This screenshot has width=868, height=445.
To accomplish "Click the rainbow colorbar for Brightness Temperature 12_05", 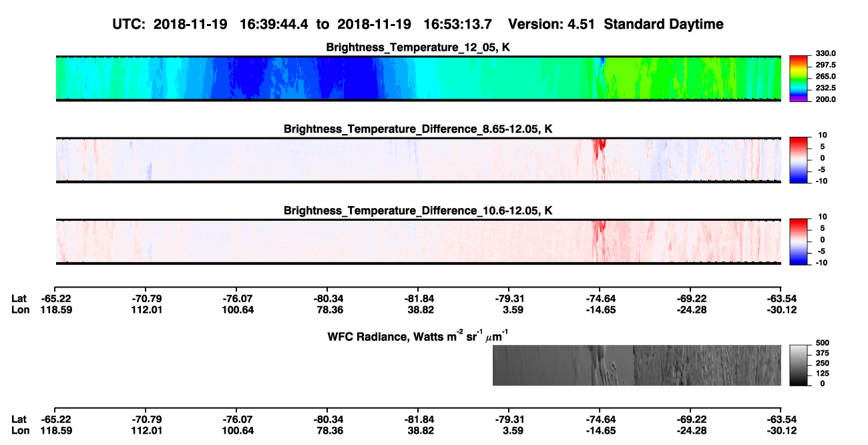I will tap(799, 77).
